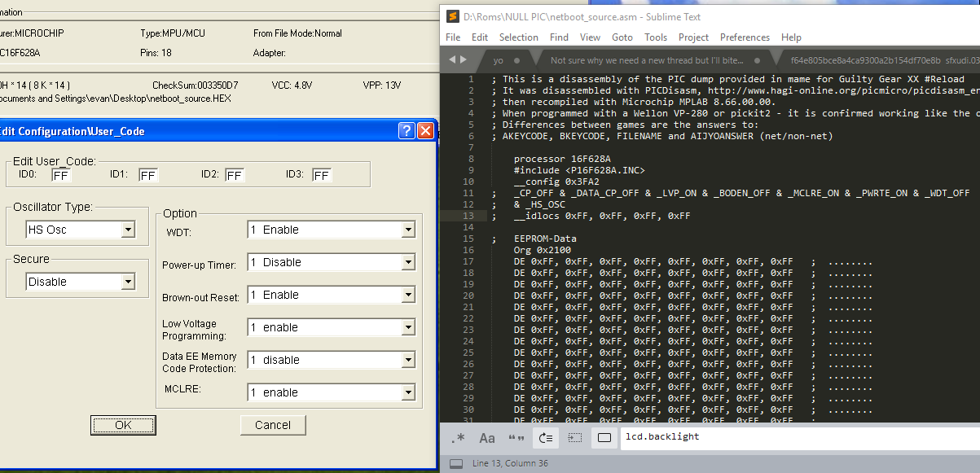
Task: Click the OK button in configuration dialog
Action: [x=123, y=425]
